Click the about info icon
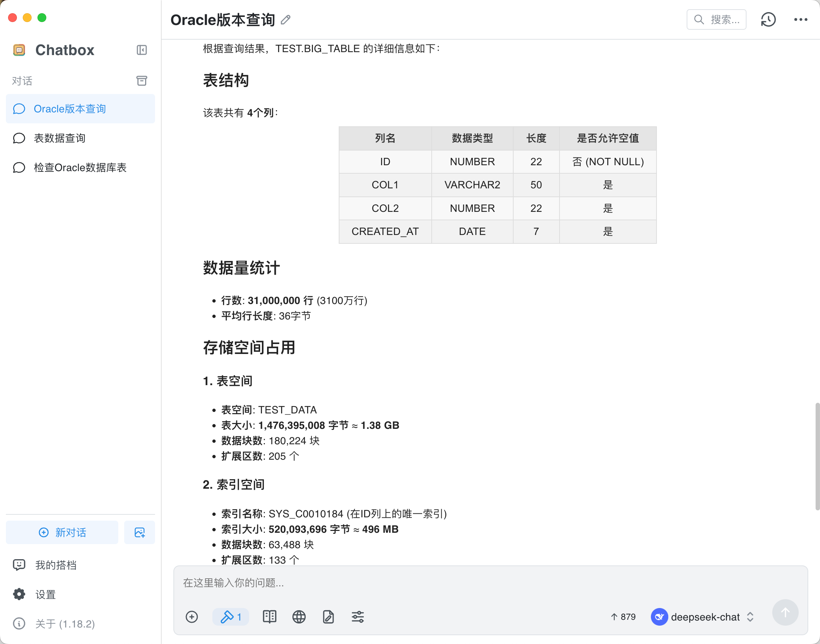 coord(19,624)
